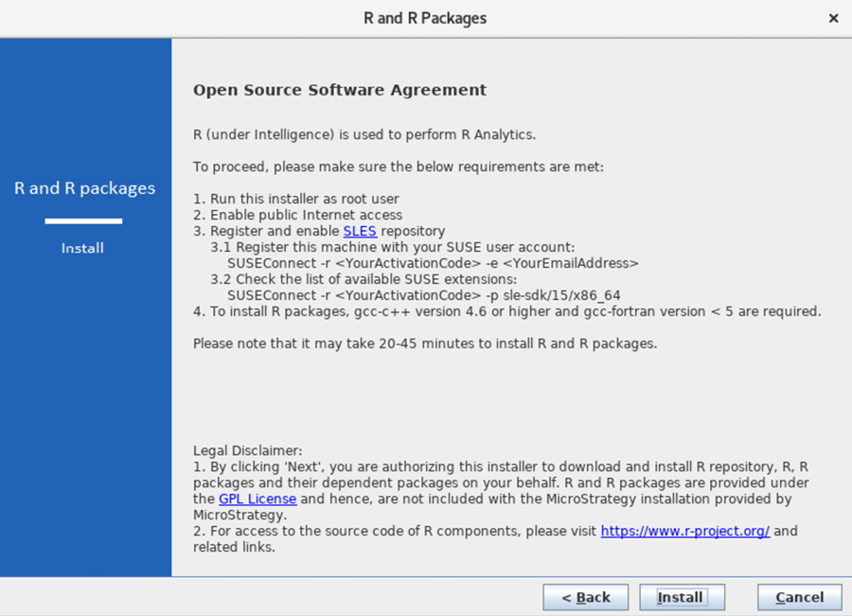Click 'Enable public Internet access' requirement
Screen dimensions: 852x616
297,215
